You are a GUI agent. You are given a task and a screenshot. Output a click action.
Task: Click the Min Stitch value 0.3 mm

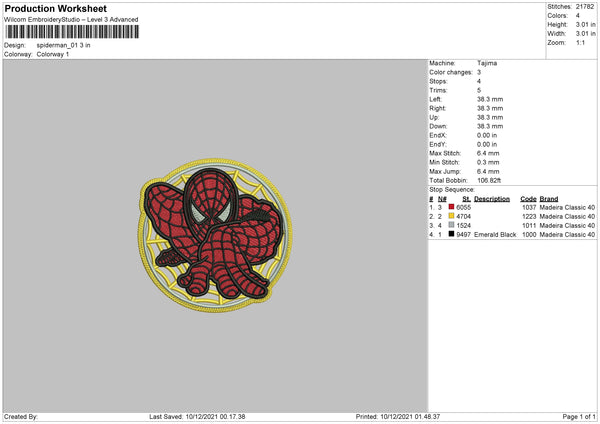point(488,162)
